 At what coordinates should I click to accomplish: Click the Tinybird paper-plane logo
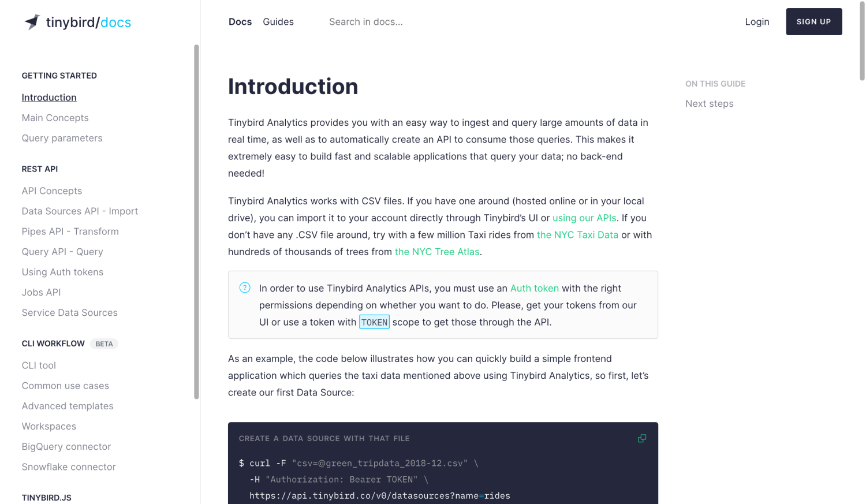tap(33, 21)
